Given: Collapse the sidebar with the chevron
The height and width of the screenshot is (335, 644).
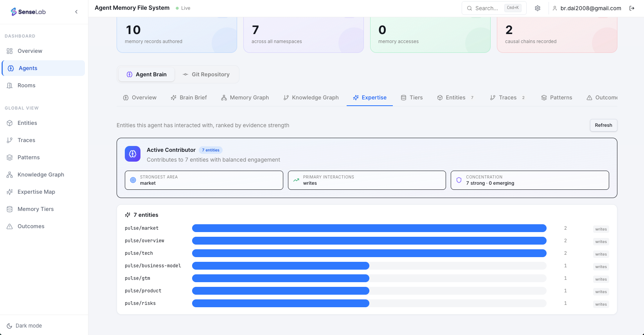Looking at the screenshot, I should [x=76, y=12].
